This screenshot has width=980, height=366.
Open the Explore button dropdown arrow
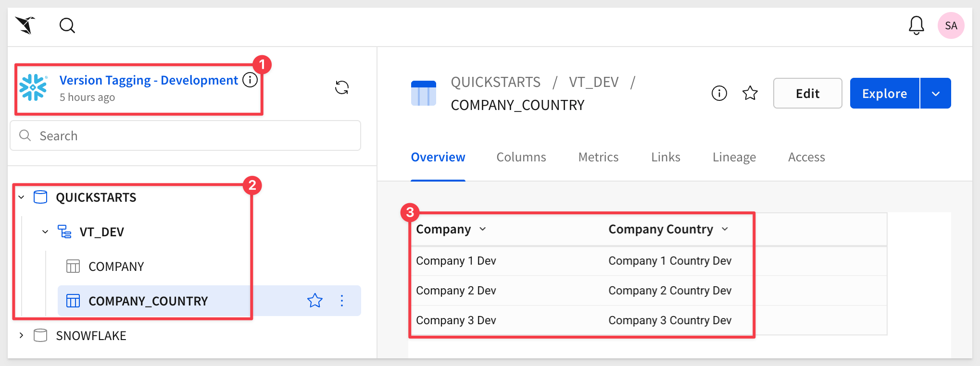pyautogui.click(x=936, y=93)
